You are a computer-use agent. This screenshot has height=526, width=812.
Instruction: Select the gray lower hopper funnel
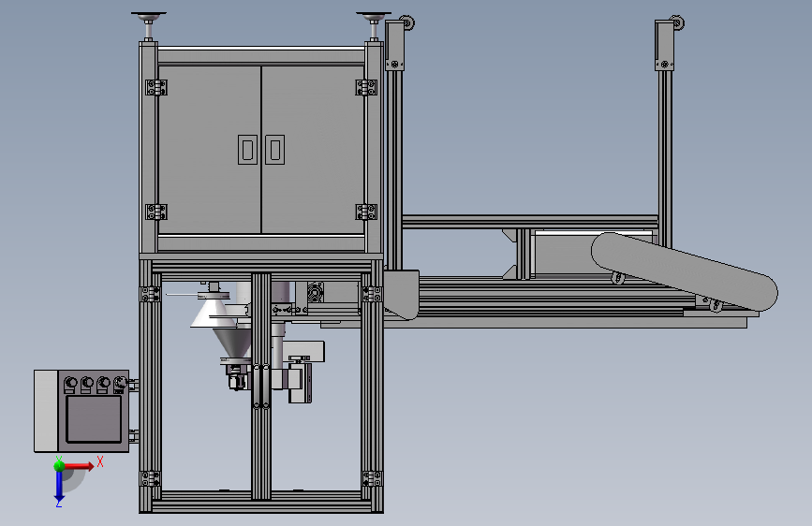(233, 343)
